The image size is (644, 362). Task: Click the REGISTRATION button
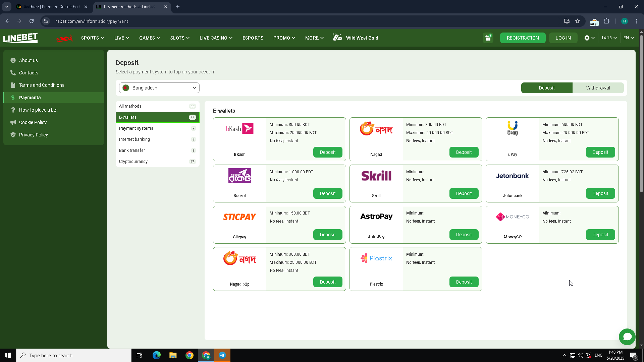coord(523,38)
